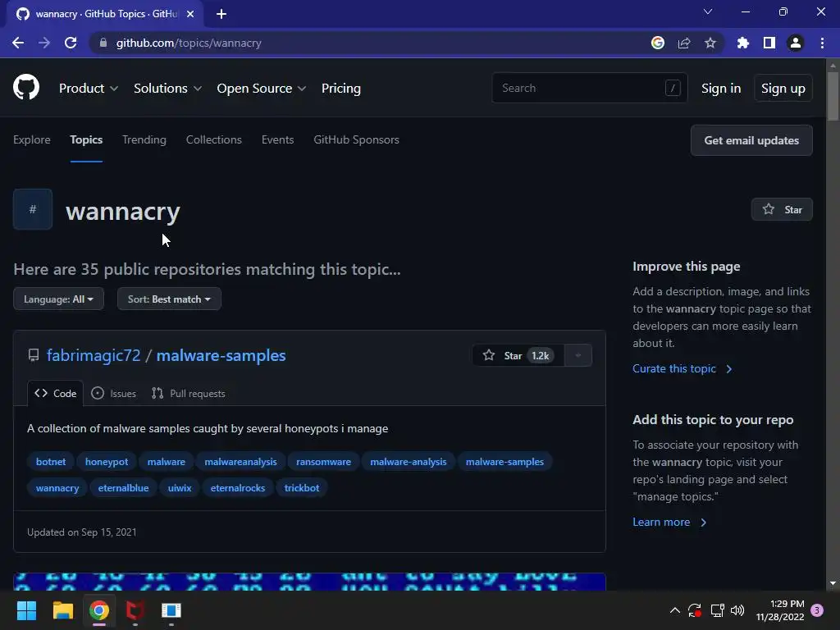Open the Collections tab

(214, 139)
